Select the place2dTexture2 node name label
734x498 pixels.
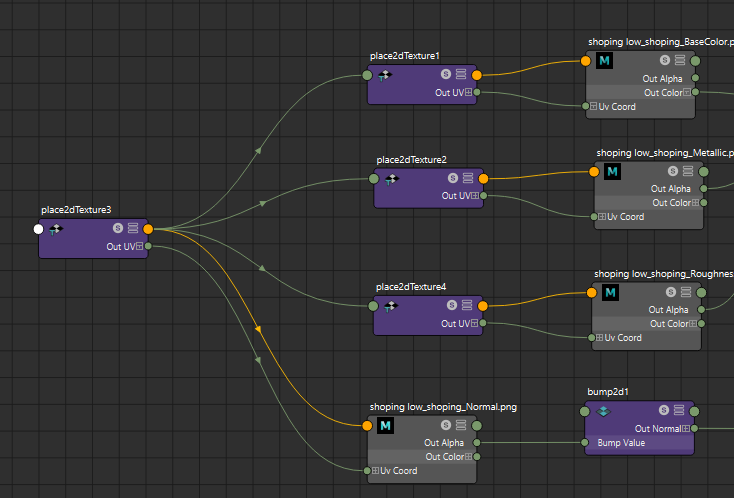click(411, 160)
